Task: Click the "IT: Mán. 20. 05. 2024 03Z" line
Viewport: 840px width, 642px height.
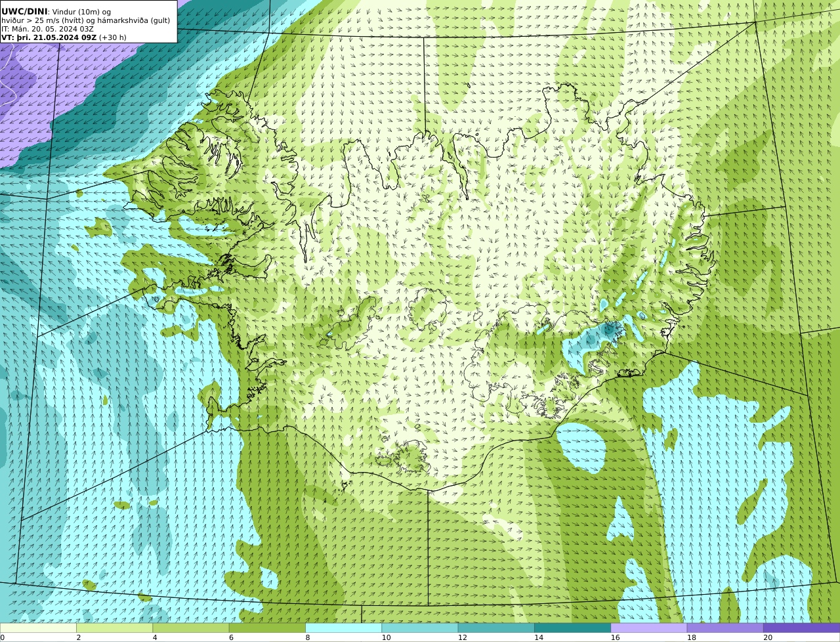Action: [48, 29]
